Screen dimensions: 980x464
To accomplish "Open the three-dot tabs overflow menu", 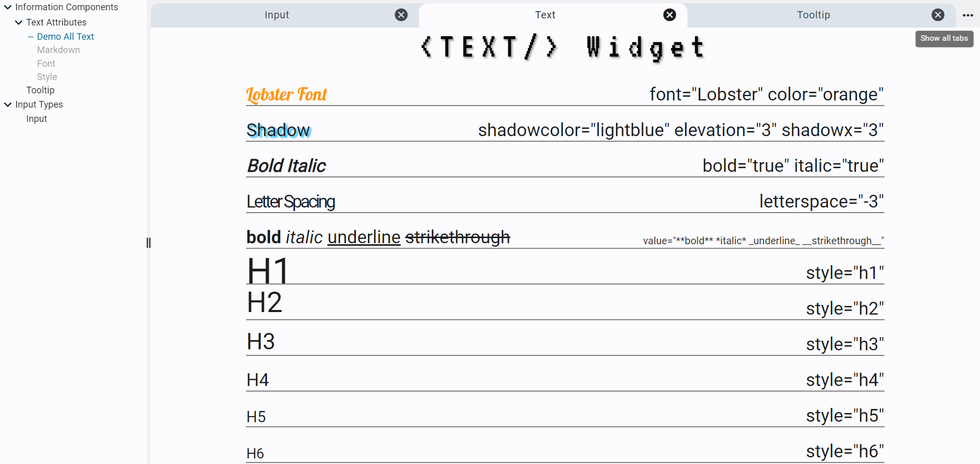I will tap(968, 15).
